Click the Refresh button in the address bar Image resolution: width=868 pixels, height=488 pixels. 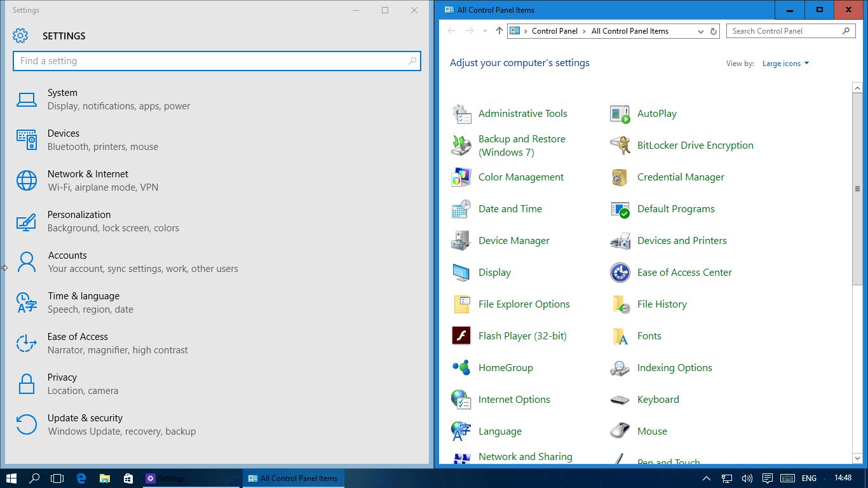pyautogui.click(x=714, y=31)
